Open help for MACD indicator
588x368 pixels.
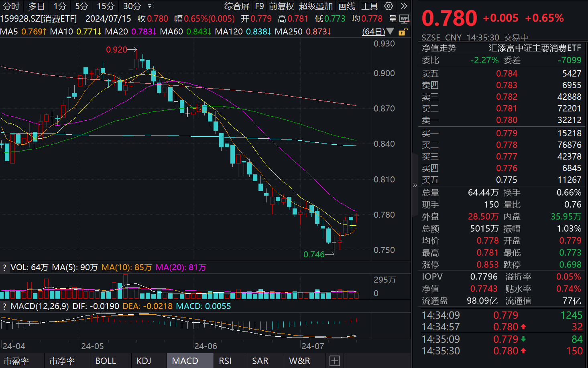(x=4, y=307)
